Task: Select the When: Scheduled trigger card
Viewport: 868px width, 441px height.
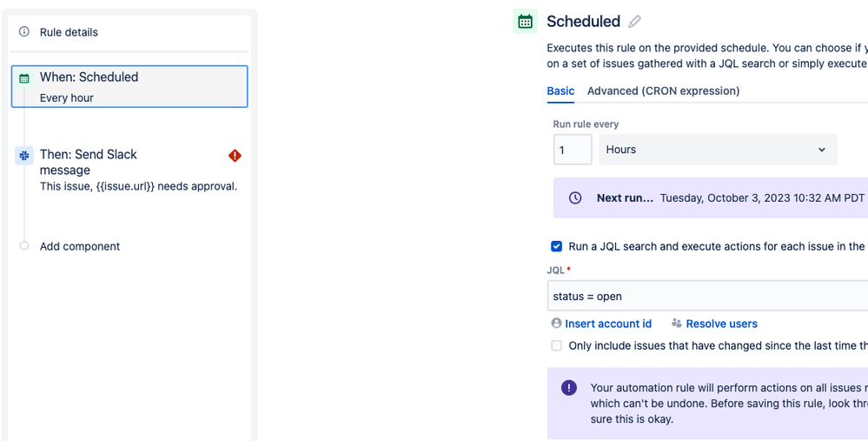Action: coord(129,87)
